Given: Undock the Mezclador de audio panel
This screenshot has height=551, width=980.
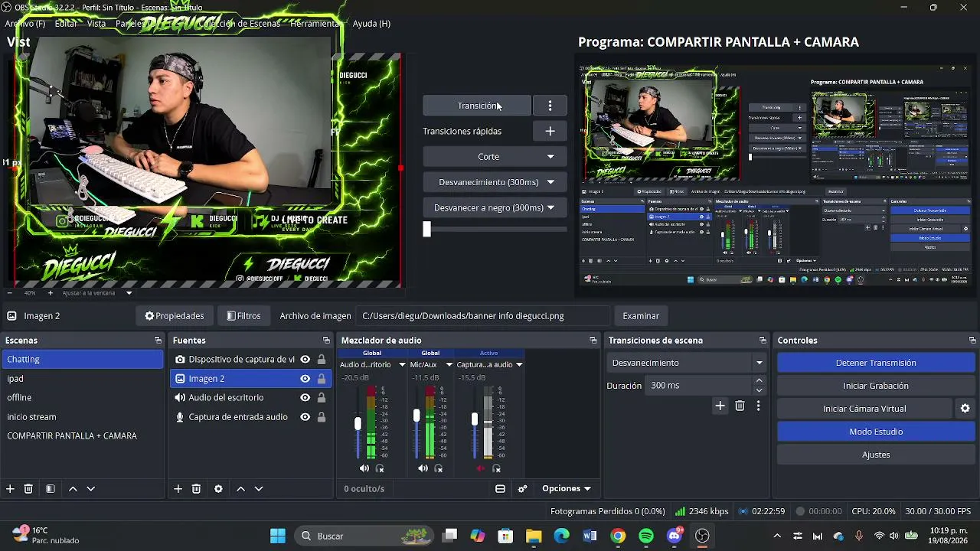Looking at the screenshot, I should pyautogui.click(x=593, y=341).
